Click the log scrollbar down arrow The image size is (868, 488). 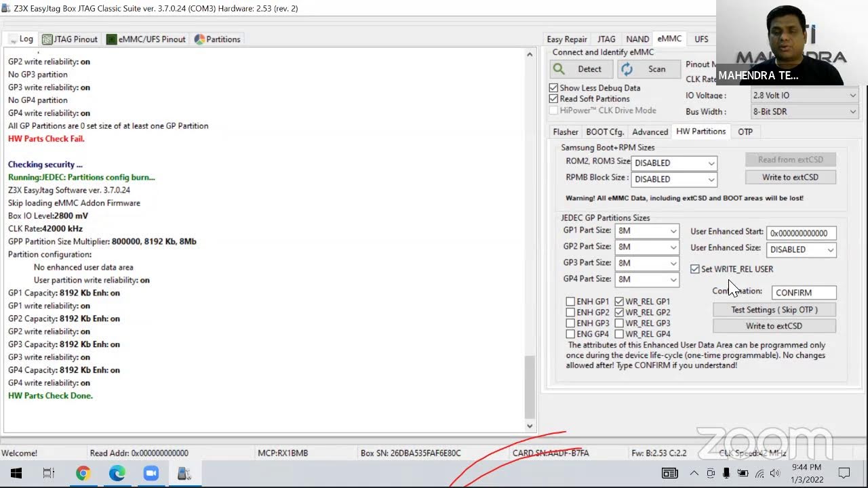coord(530,426)
